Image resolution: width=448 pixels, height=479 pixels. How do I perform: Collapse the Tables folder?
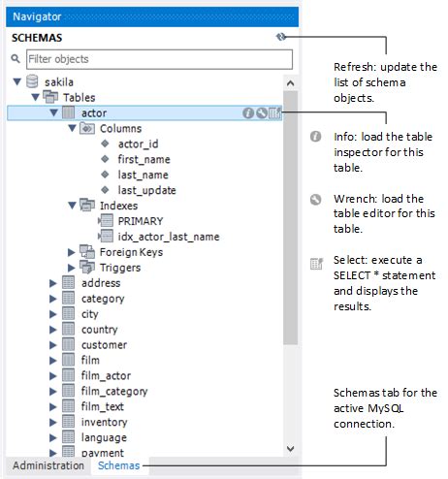[36, 97]
